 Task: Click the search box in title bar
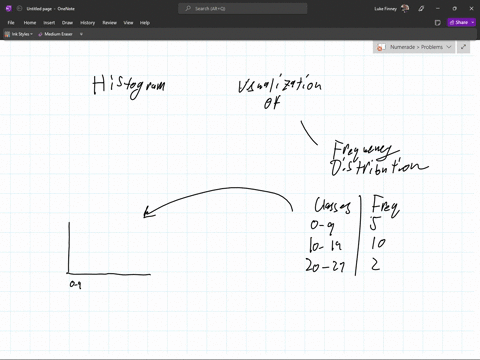pos(243,9)
